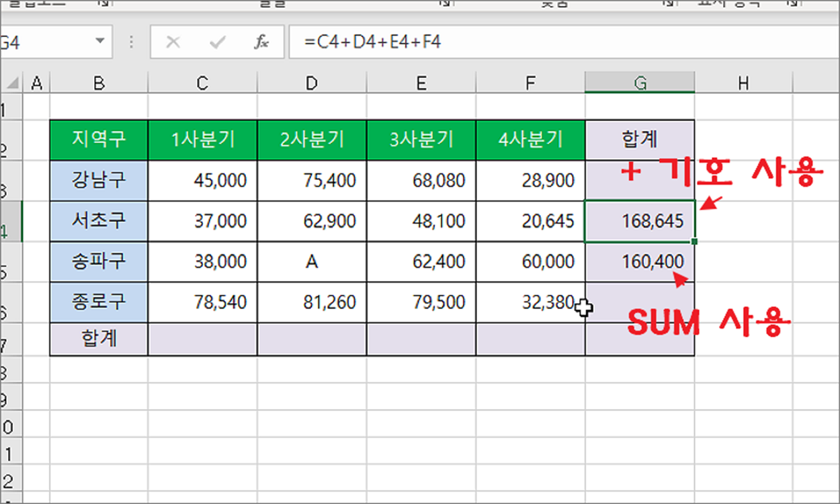Screen dimensions: 840x504
Task: Select column B header
Action: [x=99, y=83]
